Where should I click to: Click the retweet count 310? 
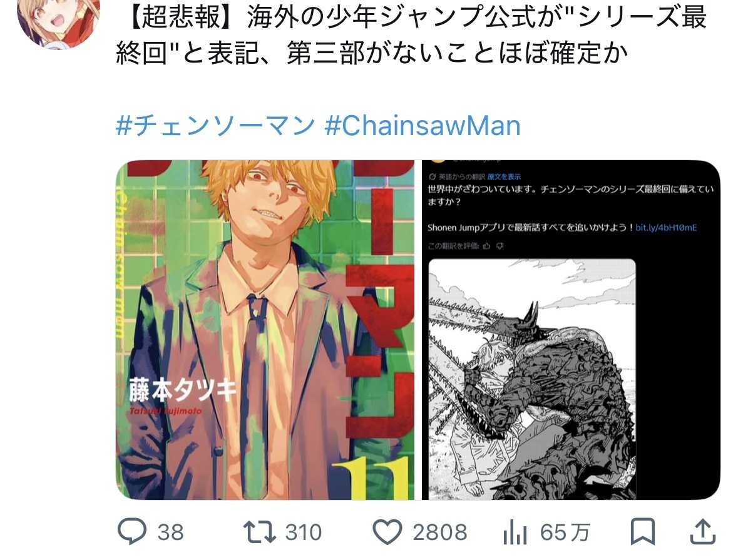point(304,532)
